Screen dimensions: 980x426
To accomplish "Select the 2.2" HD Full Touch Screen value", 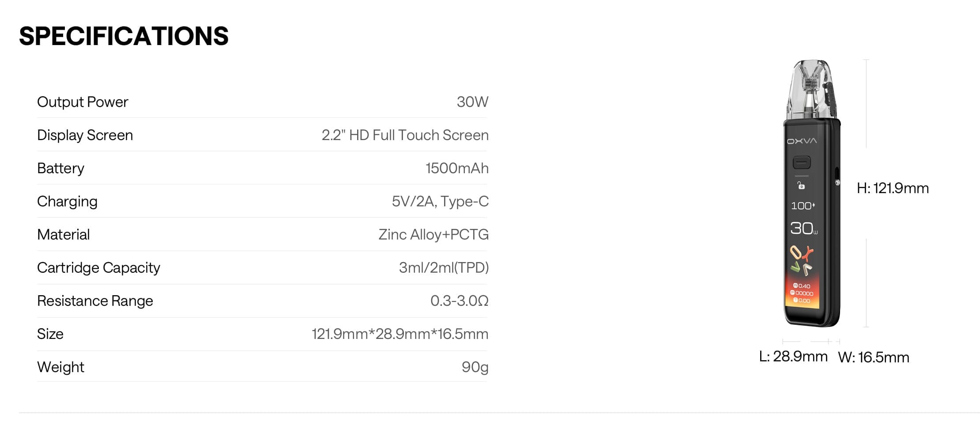I will coord(405,135).
